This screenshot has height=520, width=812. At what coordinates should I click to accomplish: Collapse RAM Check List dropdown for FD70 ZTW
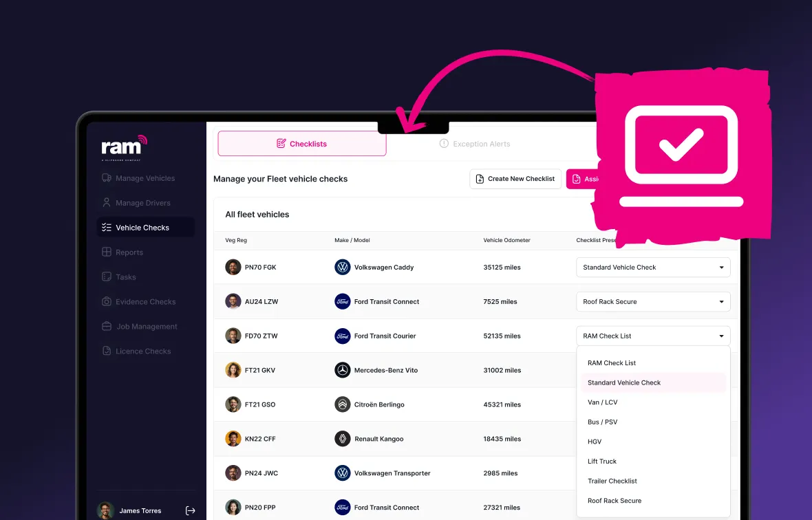(x=653, y=336)
